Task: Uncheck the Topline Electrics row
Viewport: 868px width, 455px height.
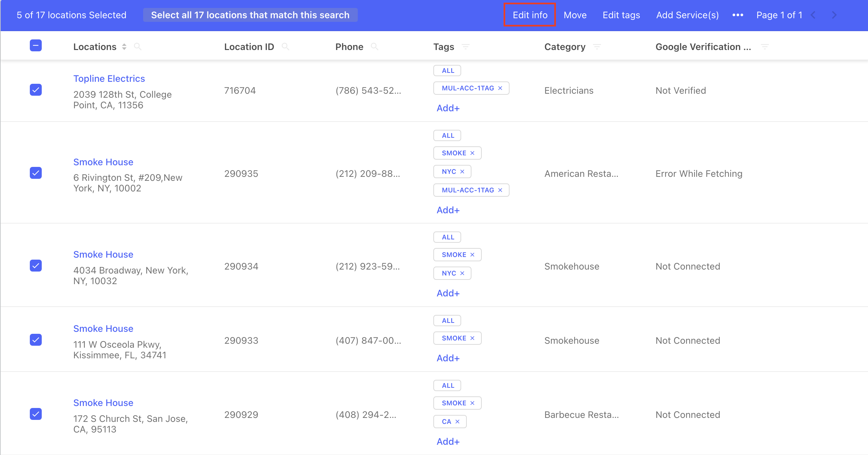Action: pyautogui.click(x=36, y=90)
